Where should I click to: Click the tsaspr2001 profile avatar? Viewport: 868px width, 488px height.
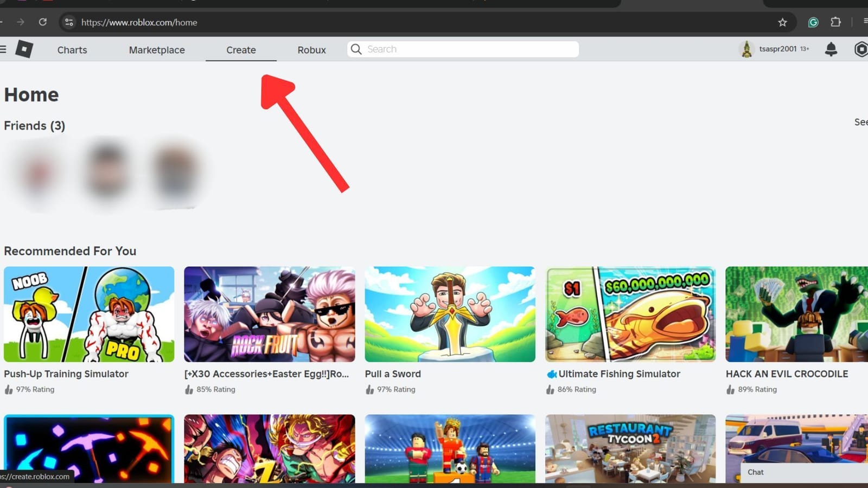pyautogui.click(x=747, y=49)
